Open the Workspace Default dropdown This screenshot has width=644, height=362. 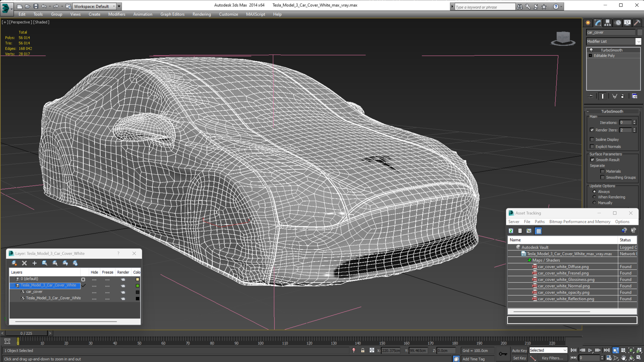tap(94, 6)
